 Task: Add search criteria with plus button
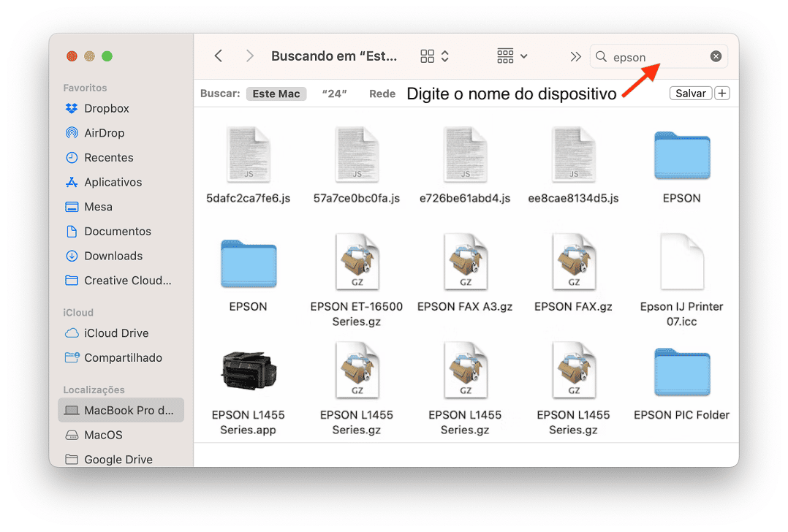pyautogui.click(x=722, y=94)
